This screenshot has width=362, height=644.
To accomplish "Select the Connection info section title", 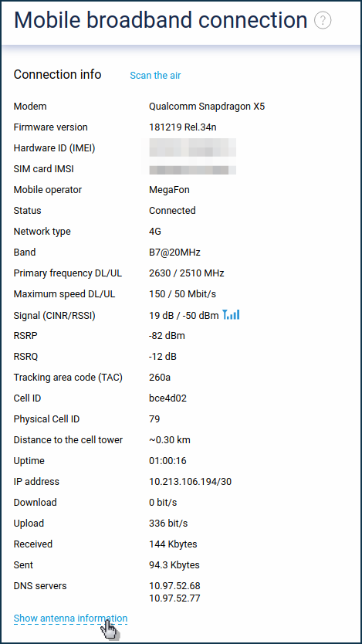I will pyautogui.click(x=57, y=74).
